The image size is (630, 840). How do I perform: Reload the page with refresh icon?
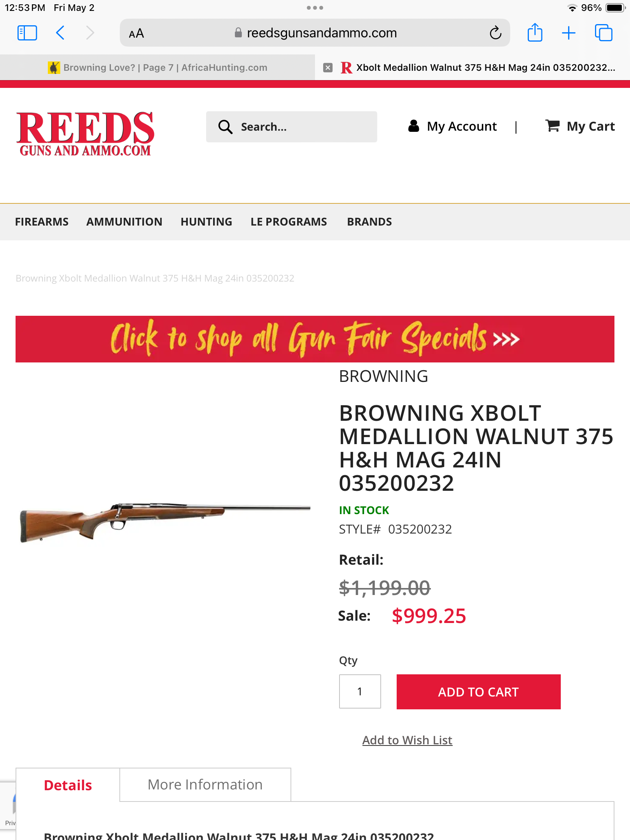coord(495,33)
